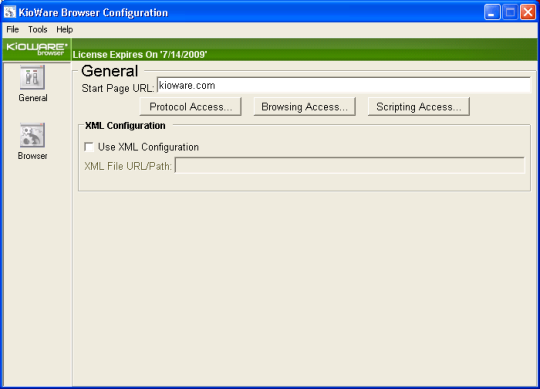Screen dimensions: 540x389
Task: Click the General heading text
Action: (x=110, y=71)
